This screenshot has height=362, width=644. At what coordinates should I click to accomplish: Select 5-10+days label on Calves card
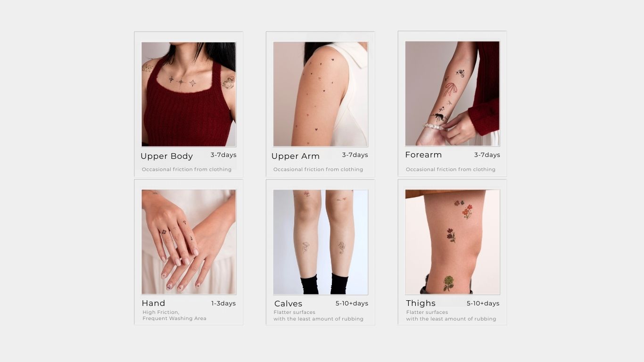click(352, 303)
